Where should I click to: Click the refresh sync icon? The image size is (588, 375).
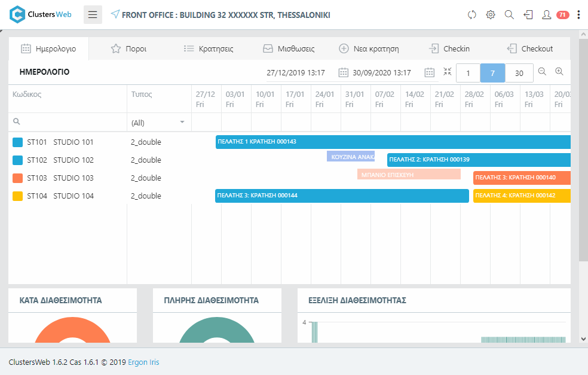click(x=472, y=15)
